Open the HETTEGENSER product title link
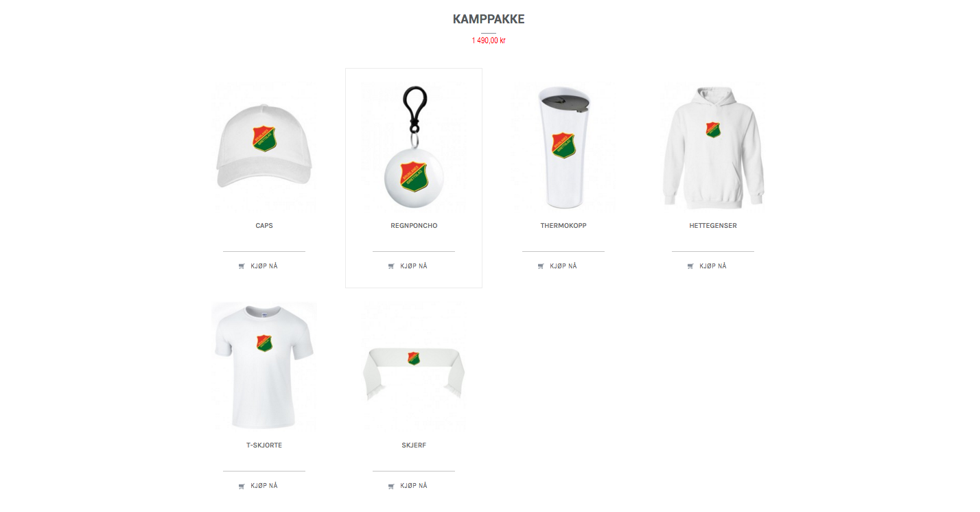Image resolution: width=980 pixels, height=512 pixels. (713, 226)
